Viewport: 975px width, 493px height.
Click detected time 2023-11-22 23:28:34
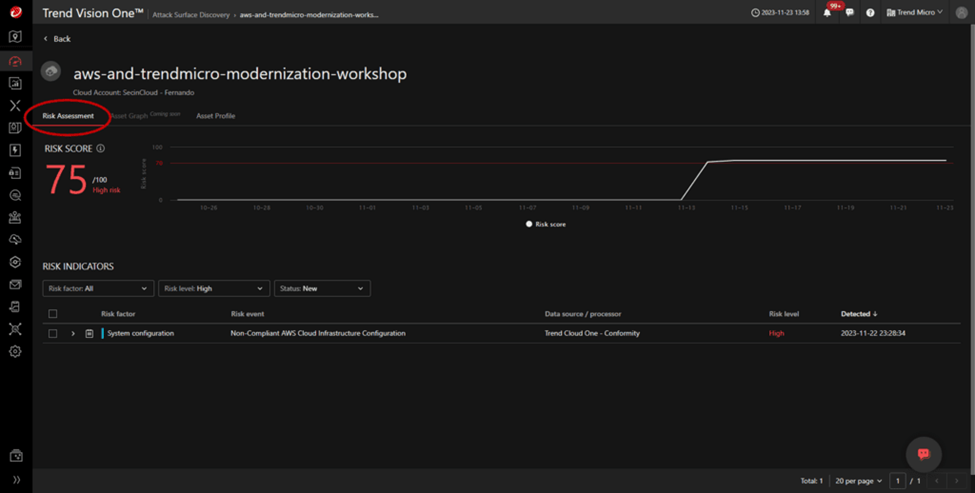pos(873,333)
